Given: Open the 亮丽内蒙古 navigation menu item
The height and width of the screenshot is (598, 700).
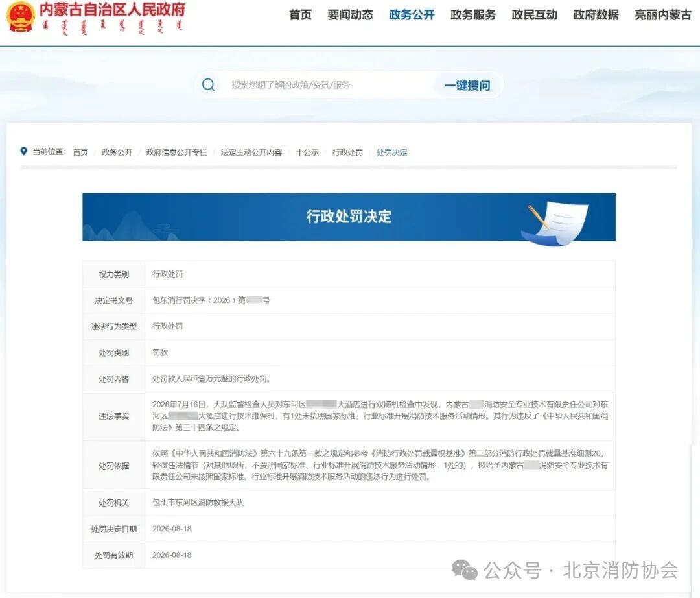Looking at the screenshot, I should pos(663,15).
